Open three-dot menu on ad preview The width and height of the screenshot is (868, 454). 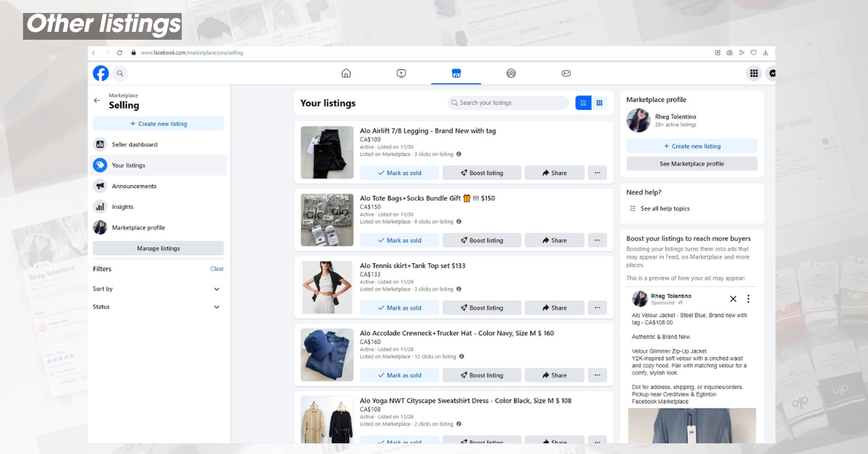click(x=748, y=299)
